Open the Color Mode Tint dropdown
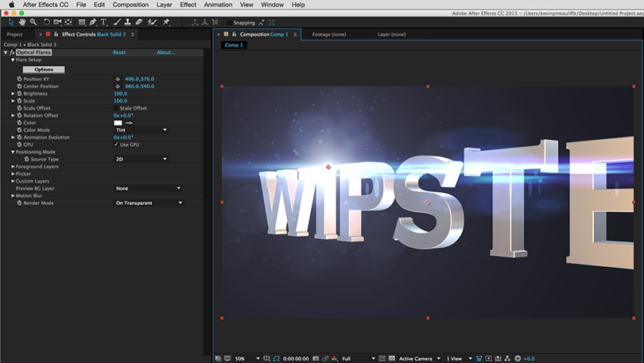Image resolution: width=644 pixels, height=363 pixels. click(141, 130)
